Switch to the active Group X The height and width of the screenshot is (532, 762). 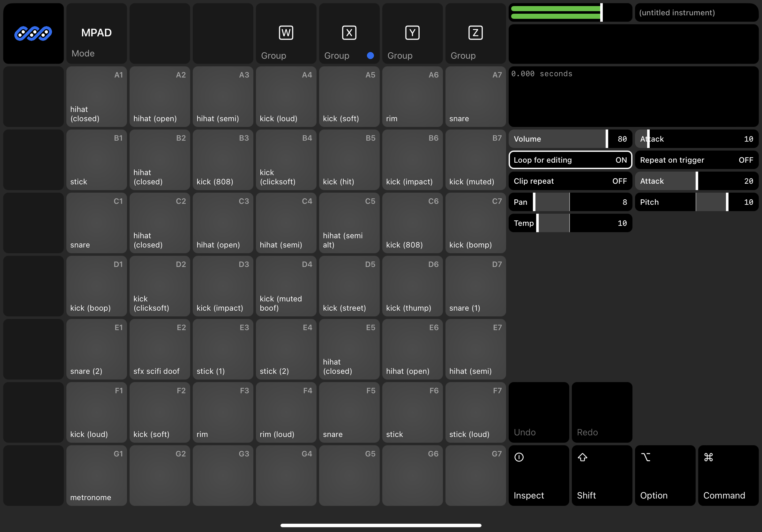click(x=349, y=33)
